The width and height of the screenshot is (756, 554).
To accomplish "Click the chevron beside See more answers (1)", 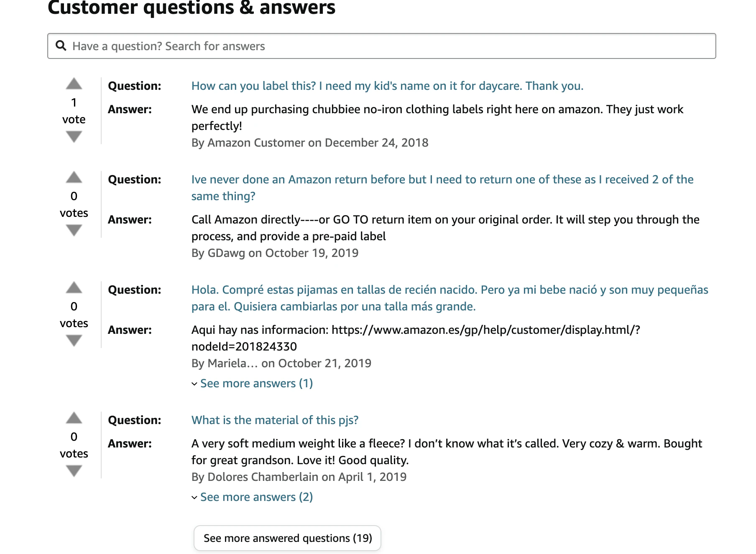I will 194,384.
